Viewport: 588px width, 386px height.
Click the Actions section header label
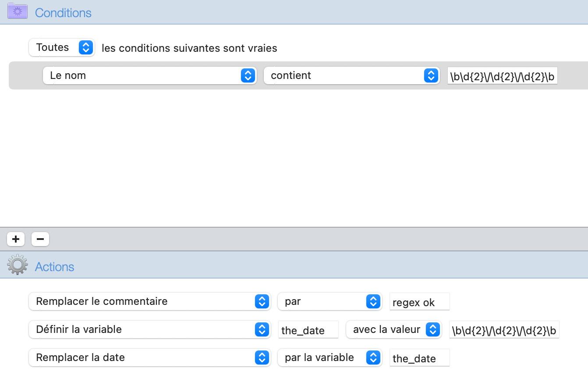pyautogui.click(x=54, y=267)
